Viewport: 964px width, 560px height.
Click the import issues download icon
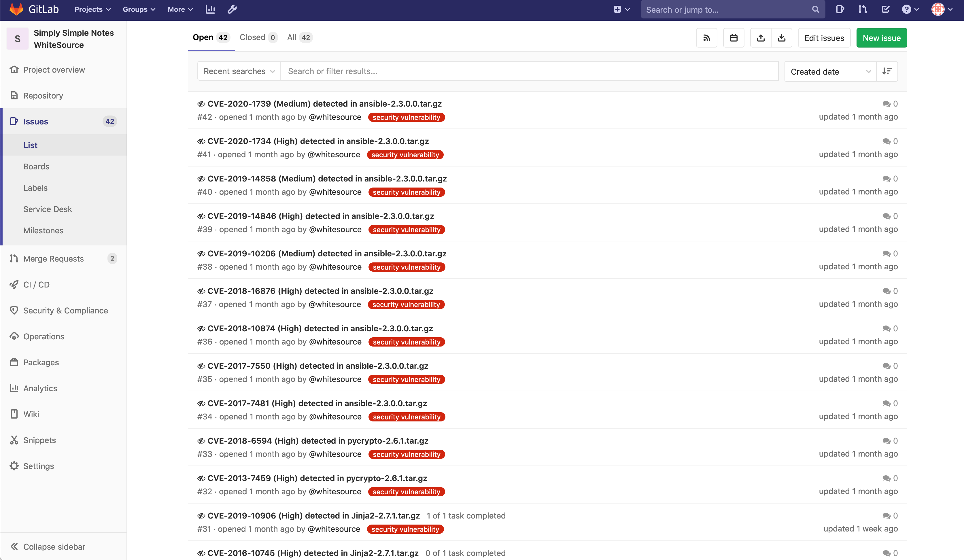tap(781, 38)
